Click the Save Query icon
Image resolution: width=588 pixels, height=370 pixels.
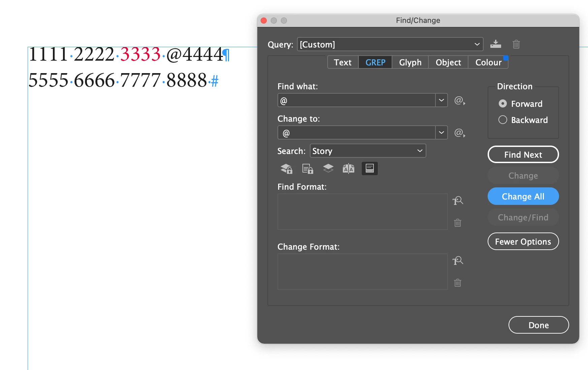click(x=495, y=44)
